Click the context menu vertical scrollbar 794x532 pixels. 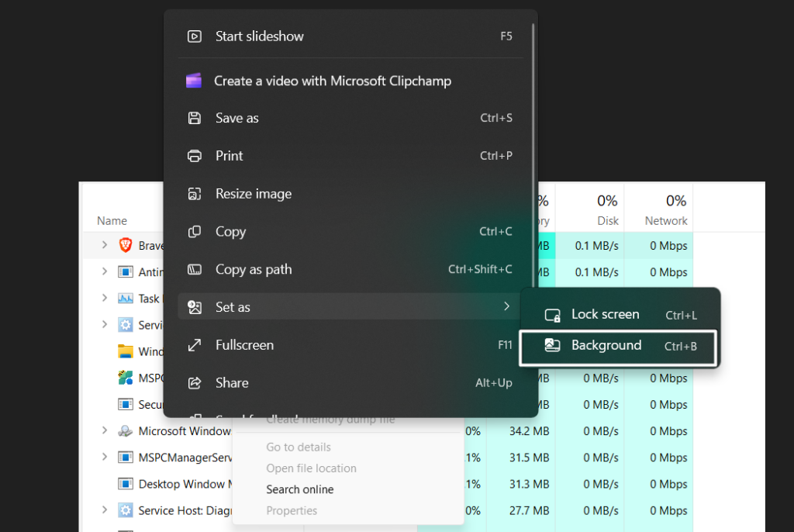click(533, 155)
